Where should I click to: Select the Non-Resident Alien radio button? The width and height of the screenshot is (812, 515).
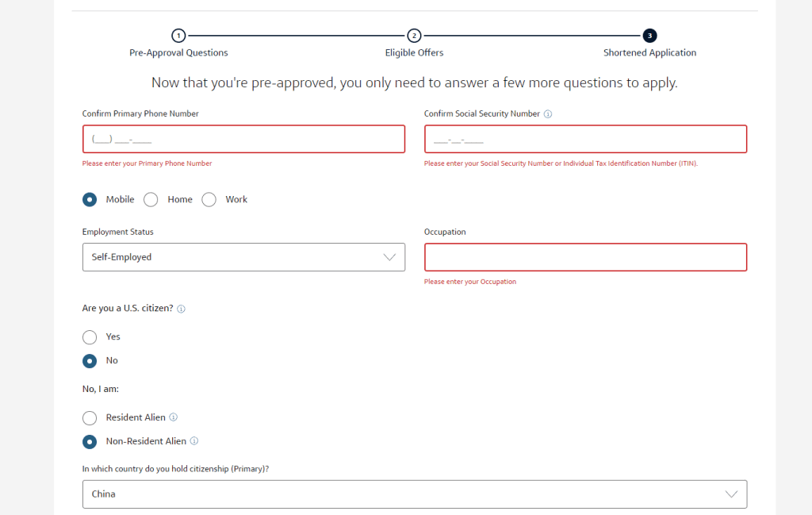(90, 441)
